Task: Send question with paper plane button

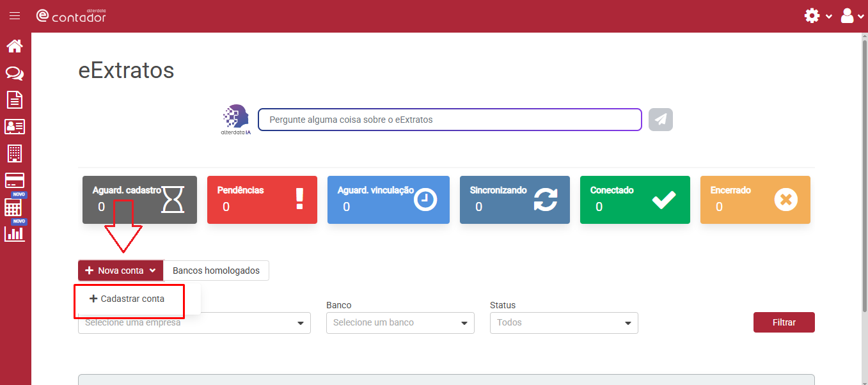Action: 661,120
